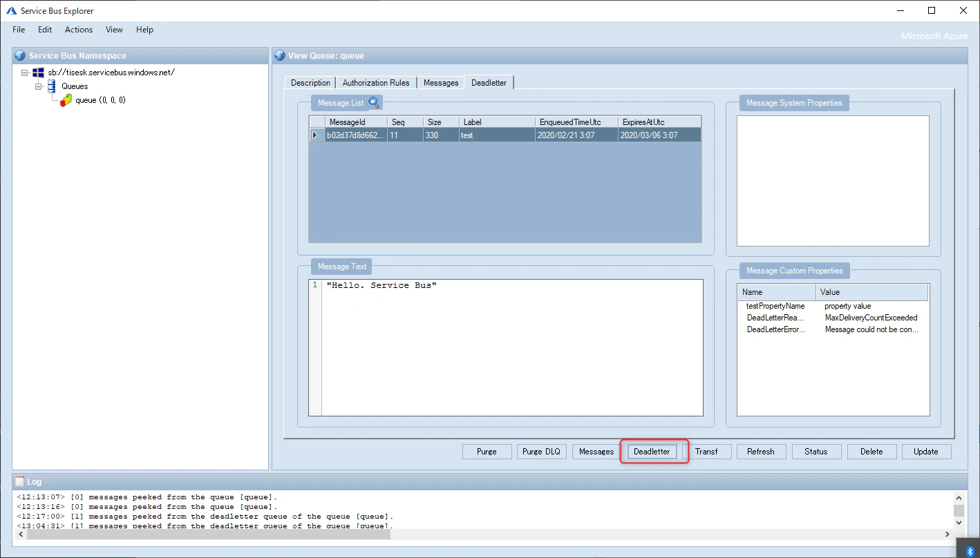Click the Status button

[816, 452]
